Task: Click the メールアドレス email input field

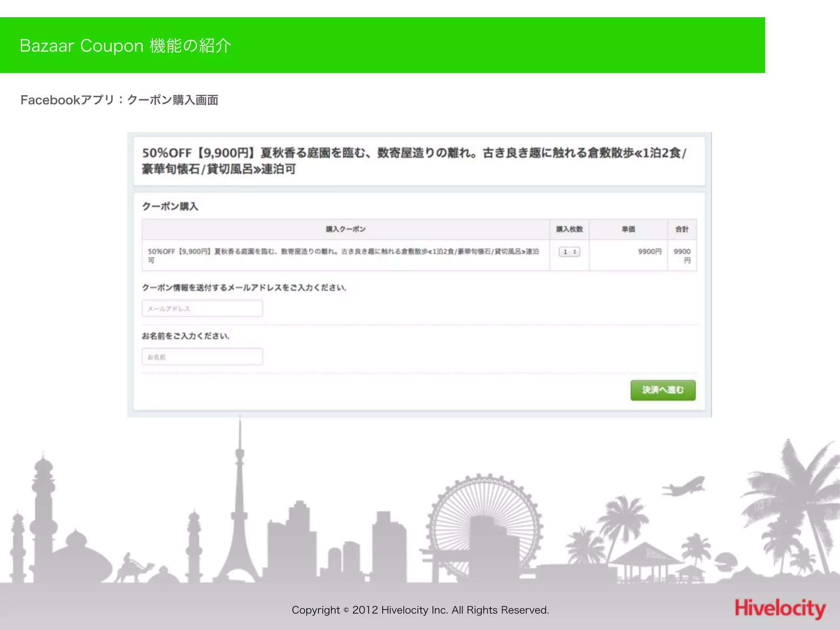Action: point(202,308)
